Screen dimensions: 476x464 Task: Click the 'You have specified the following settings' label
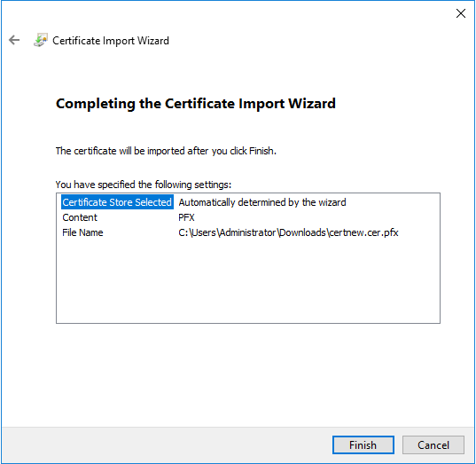pos(144,185)
